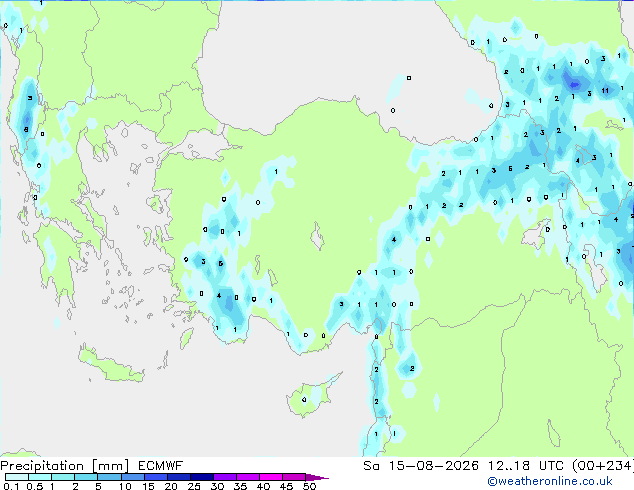
Task: Click the over-50 mm legend arrow tip
Action: click(317, 477)
